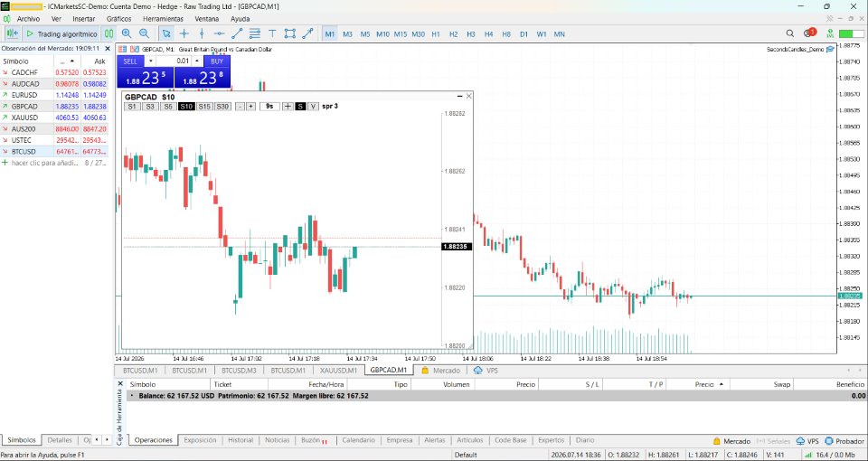
Task: Select S1 seconds timeframe button
Action: coord(132,107)
